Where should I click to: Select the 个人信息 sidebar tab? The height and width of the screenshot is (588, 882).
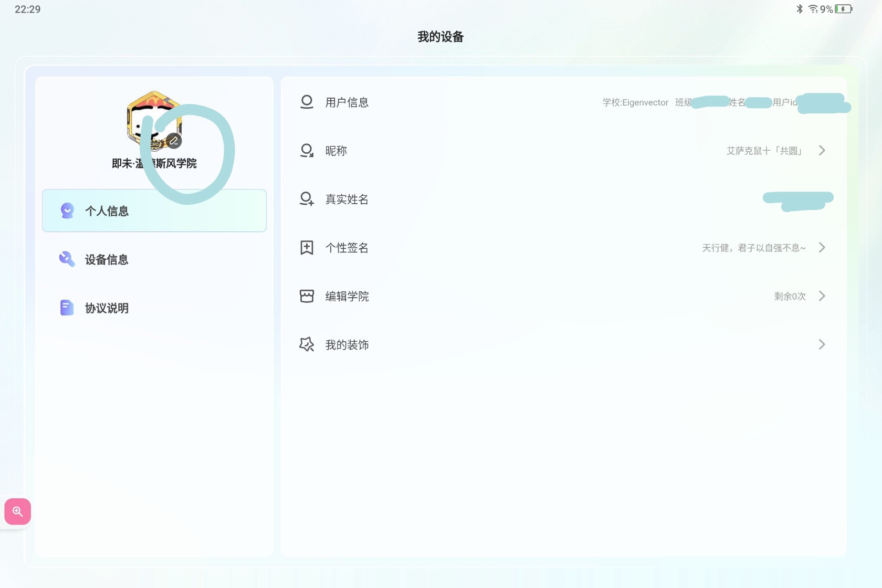(154, 211)
